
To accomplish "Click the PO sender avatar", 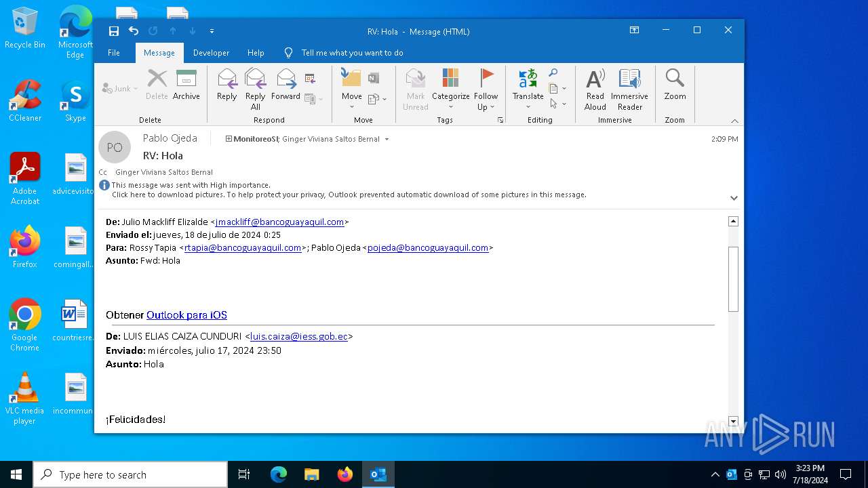I will click(115, 147).
